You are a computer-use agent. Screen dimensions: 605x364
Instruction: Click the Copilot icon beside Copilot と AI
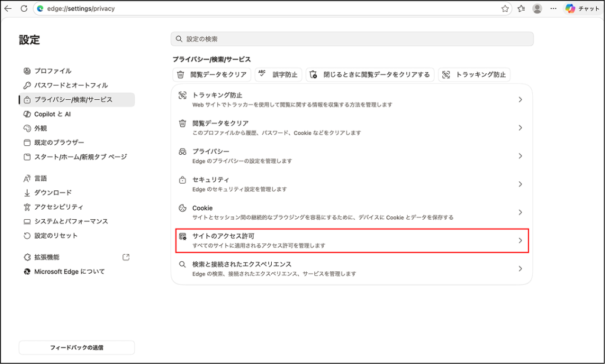point(27,114)
